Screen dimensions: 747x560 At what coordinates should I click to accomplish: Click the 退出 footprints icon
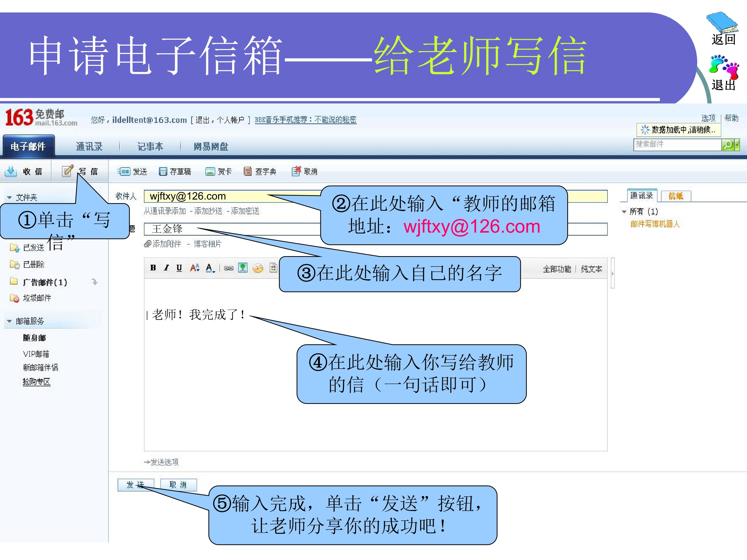tap(724, 67)
